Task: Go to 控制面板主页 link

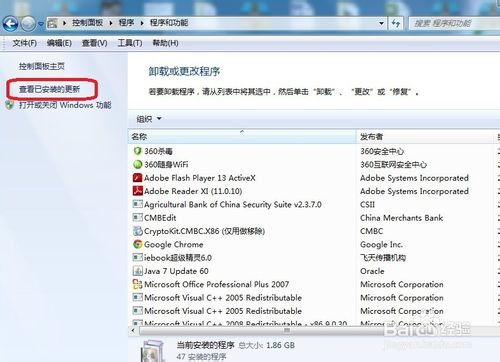Action: (x=42, y=66)
